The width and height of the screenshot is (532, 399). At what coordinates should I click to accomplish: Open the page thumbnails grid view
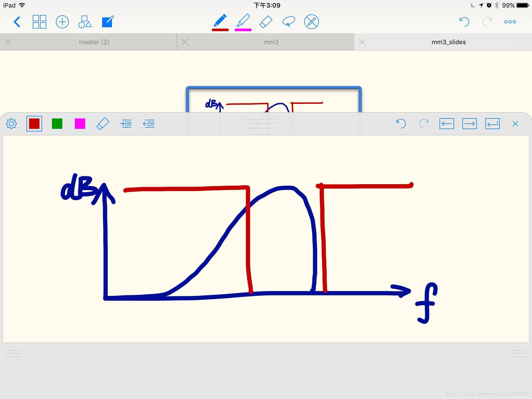click(x=39, y=22)
